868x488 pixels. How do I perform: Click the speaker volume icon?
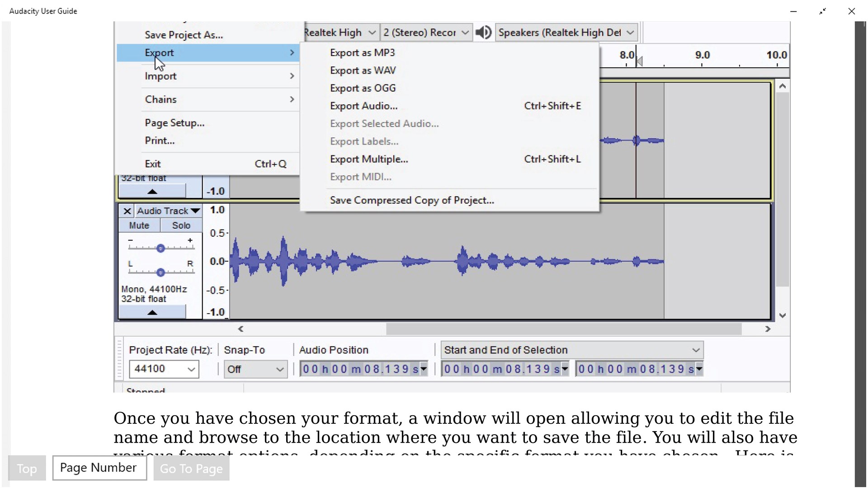pos(483,33)
